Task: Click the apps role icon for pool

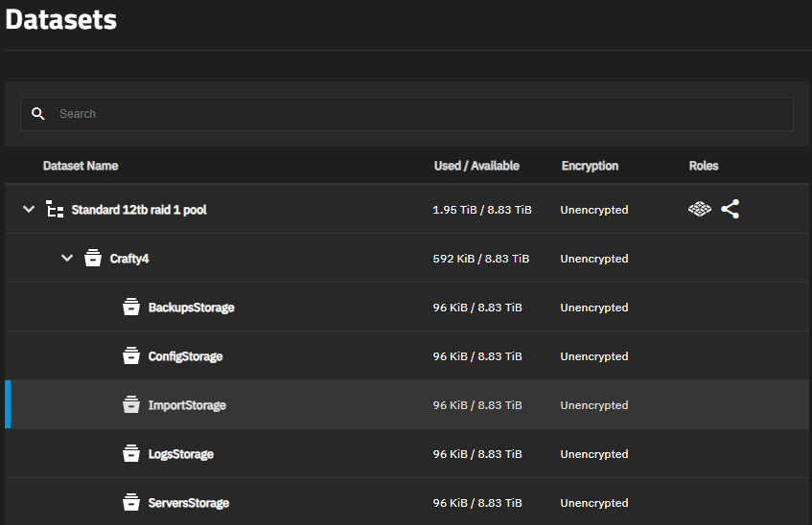Action: pos(700,210)
